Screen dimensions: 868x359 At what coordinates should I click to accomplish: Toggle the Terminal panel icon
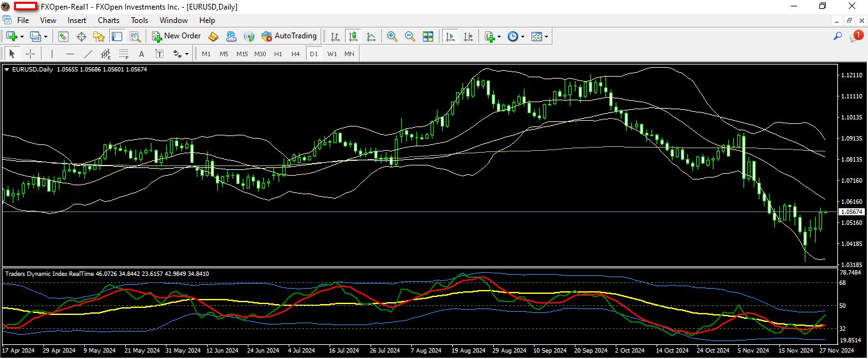coord(117,36)
